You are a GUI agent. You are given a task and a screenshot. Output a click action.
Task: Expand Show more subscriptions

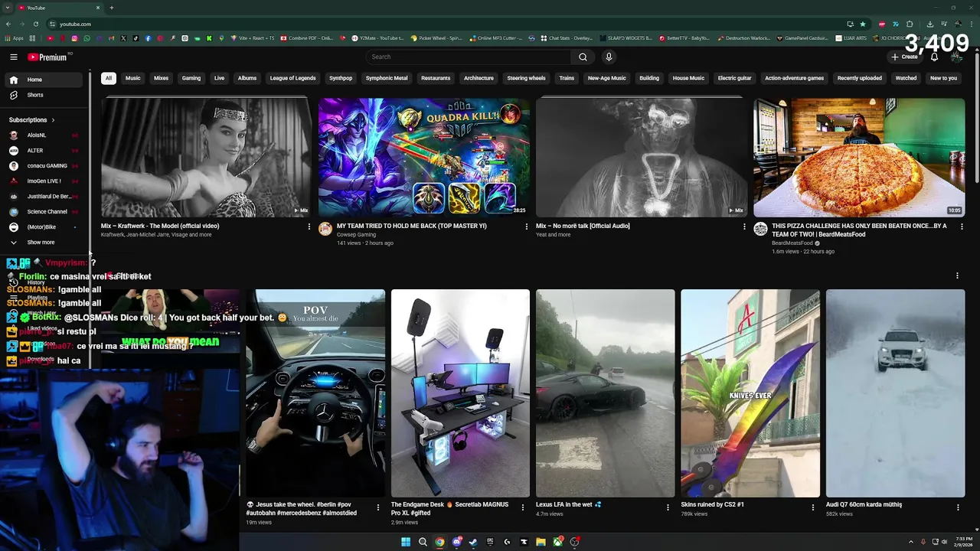[43, 243]
